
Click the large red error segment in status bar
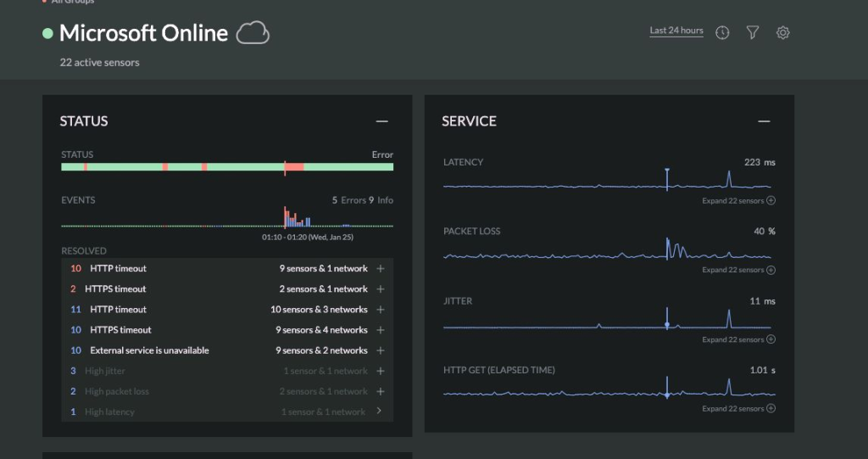coord(294,167)
